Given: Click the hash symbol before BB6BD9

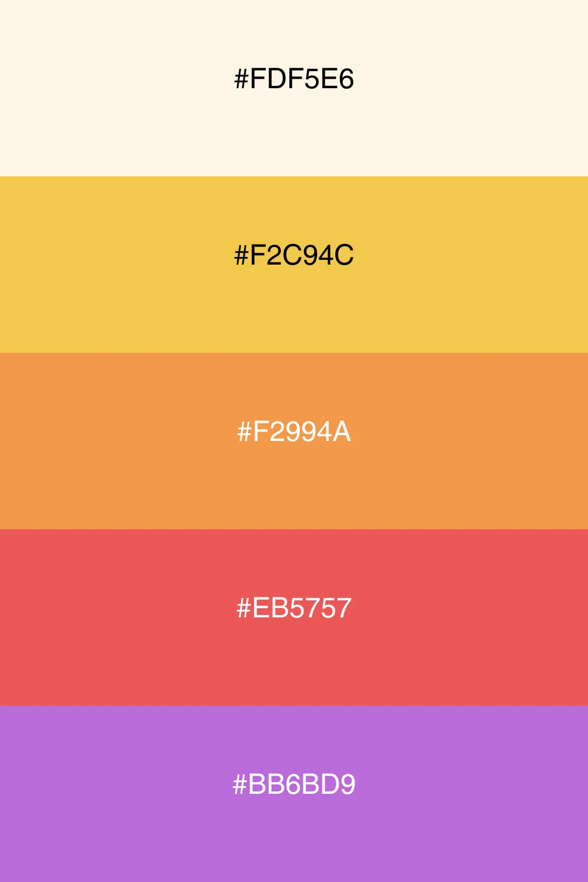Looking at the screenshot, I should point(240,784).
